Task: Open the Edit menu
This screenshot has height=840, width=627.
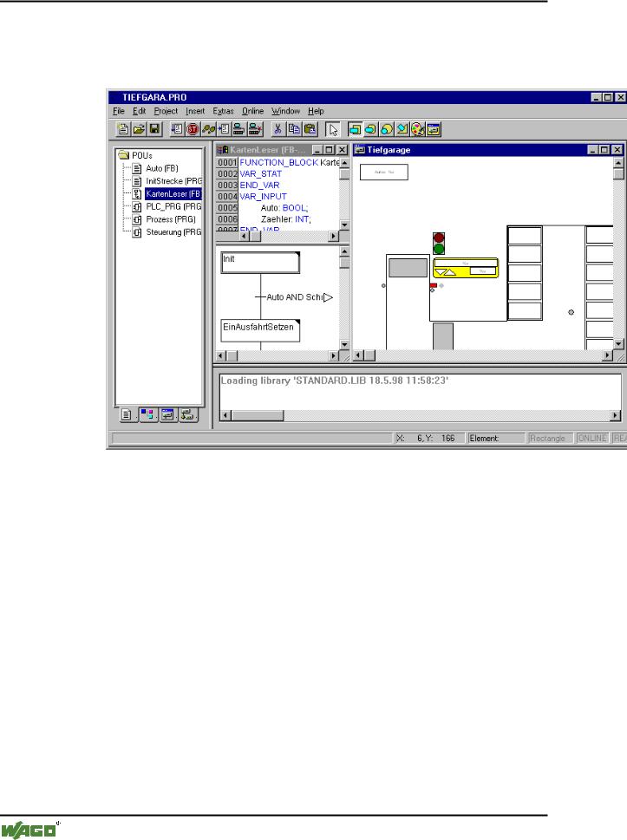Action: click(x=139, y=111)
